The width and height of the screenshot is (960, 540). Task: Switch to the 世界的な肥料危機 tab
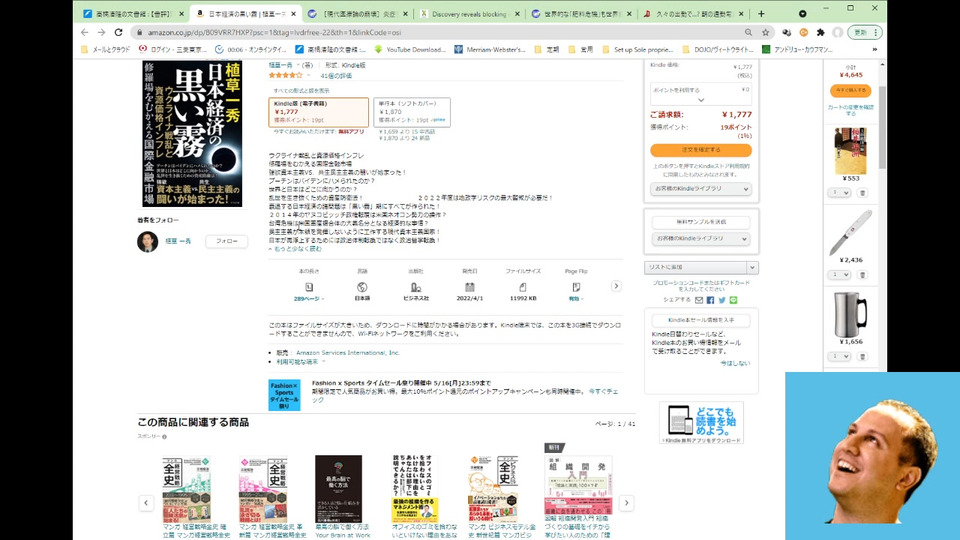[x=582, y=13]
